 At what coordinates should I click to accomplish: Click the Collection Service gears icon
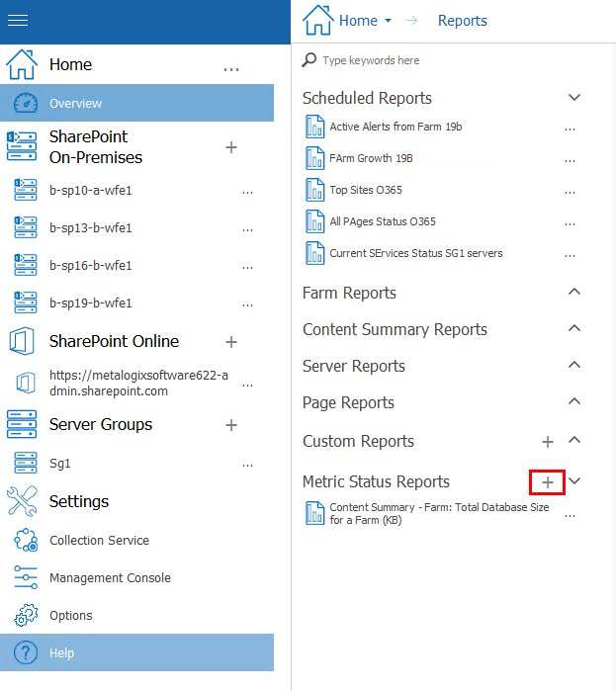point(26,540)
